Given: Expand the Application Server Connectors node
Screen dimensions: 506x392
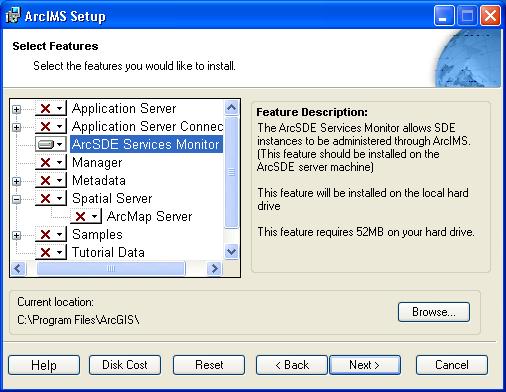Looking at the screenshot, I should click(16, 127).
